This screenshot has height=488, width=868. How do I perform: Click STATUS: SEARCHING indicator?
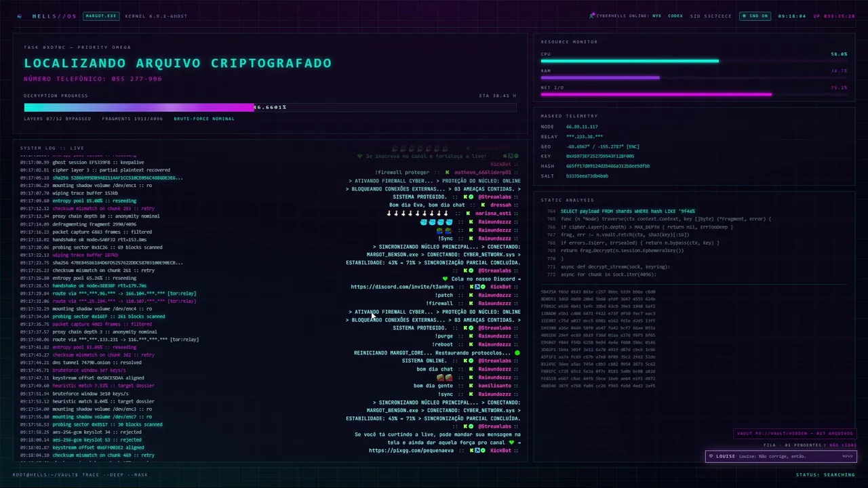[825, 474]
